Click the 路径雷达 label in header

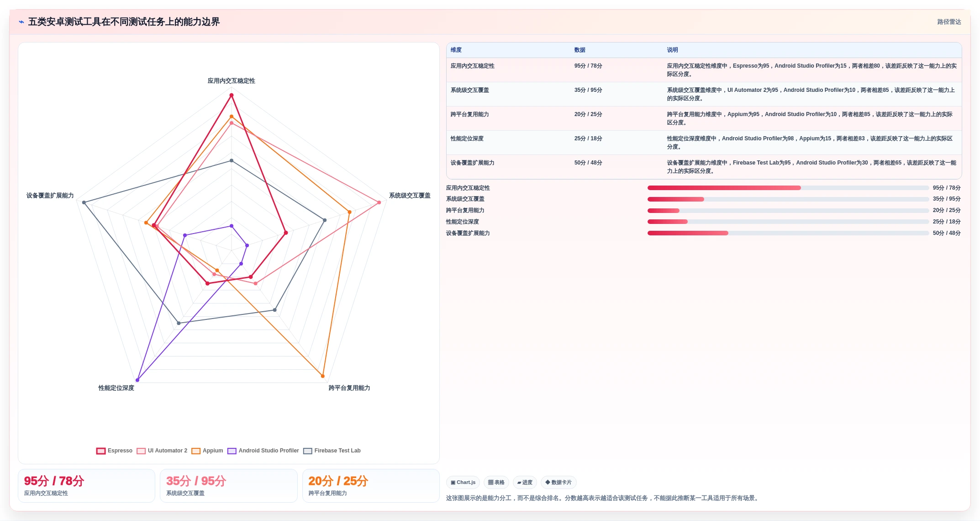pos(949,22)
